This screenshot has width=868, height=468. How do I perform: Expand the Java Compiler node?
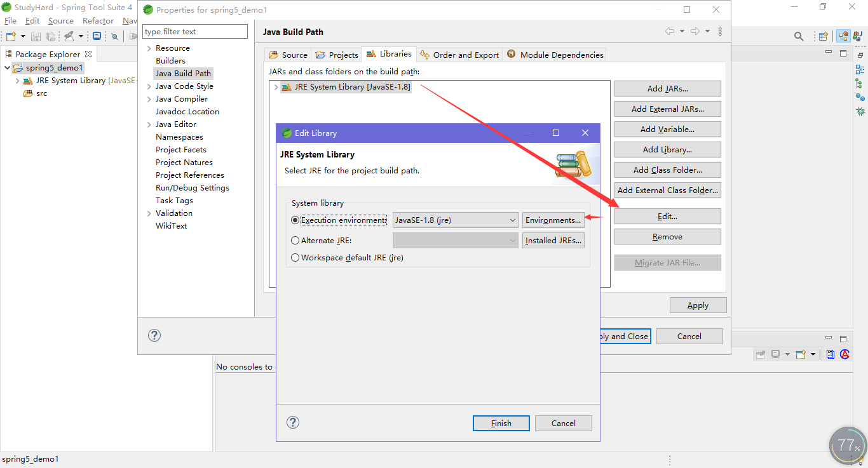pos(149,99)
